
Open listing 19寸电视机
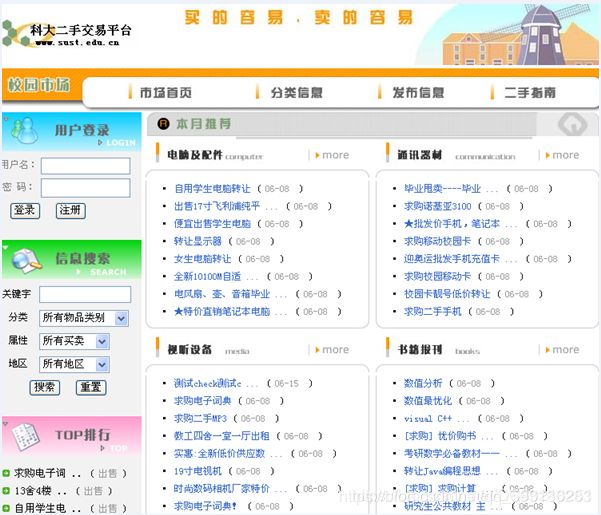coord(198,471)
